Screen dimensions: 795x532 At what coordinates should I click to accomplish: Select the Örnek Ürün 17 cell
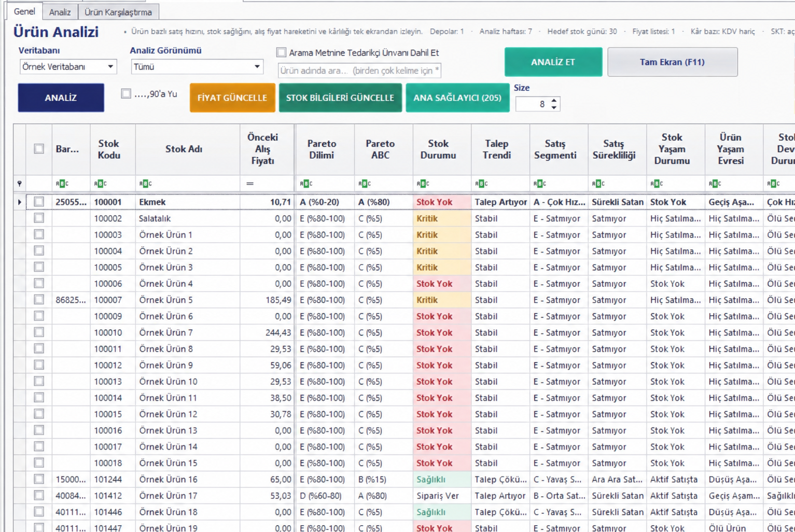click(188, 496)
